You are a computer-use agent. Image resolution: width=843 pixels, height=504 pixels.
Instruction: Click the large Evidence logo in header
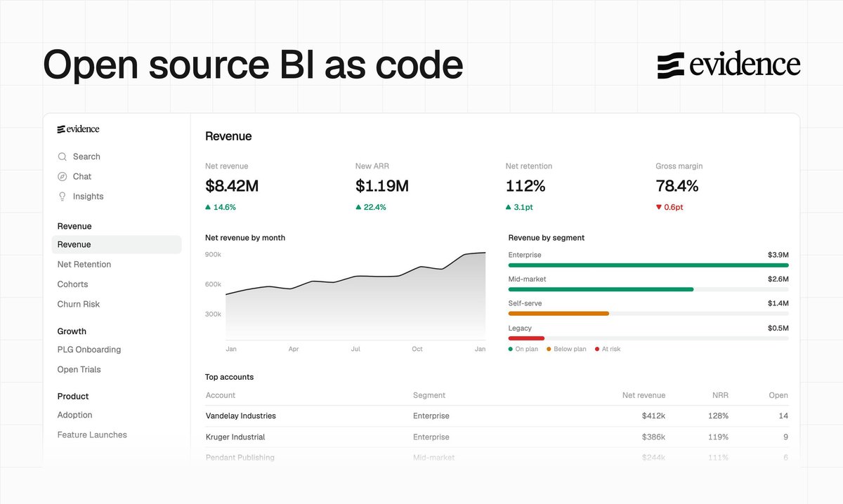pyautogui.click(x=728, y=65)
